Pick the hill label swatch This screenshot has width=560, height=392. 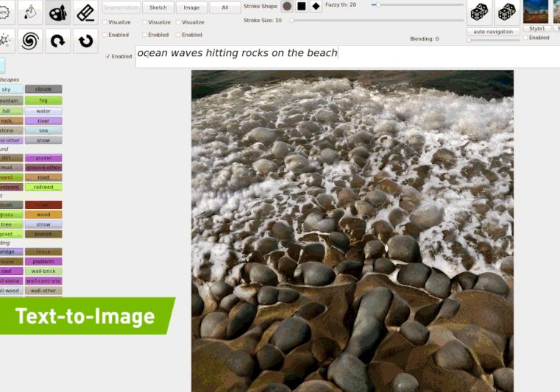coord(11,111)
